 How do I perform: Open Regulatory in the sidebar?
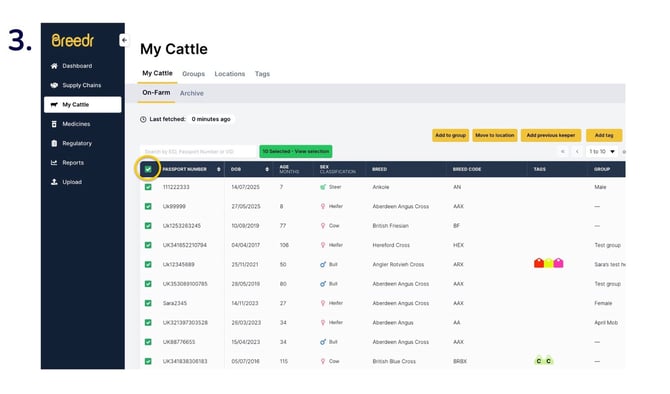click(77, 143)
